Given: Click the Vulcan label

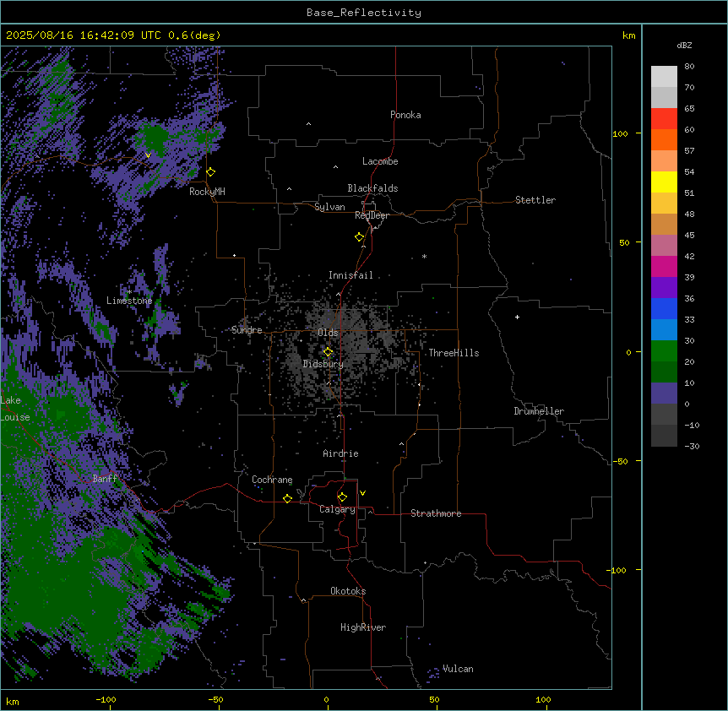Looking at the screenshot, I should point(459,669).
